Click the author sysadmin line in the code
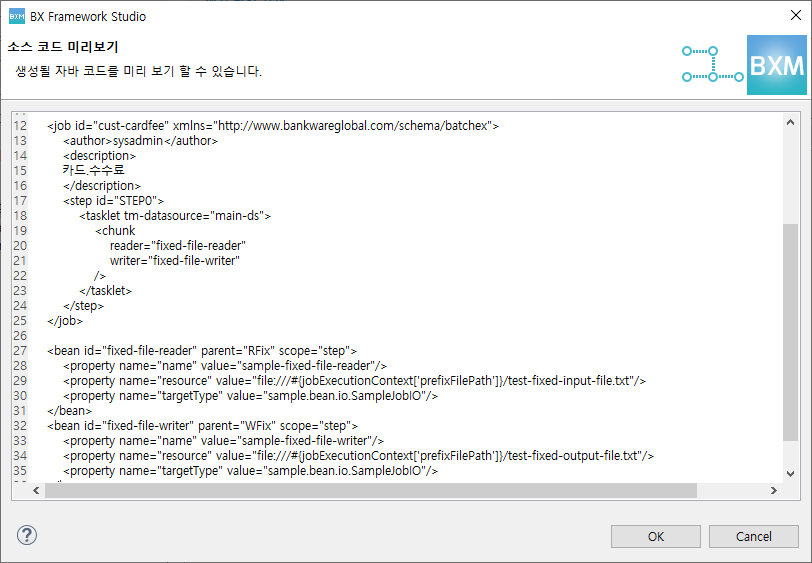This screenshot has height=563, width=812. click(140, 141)
